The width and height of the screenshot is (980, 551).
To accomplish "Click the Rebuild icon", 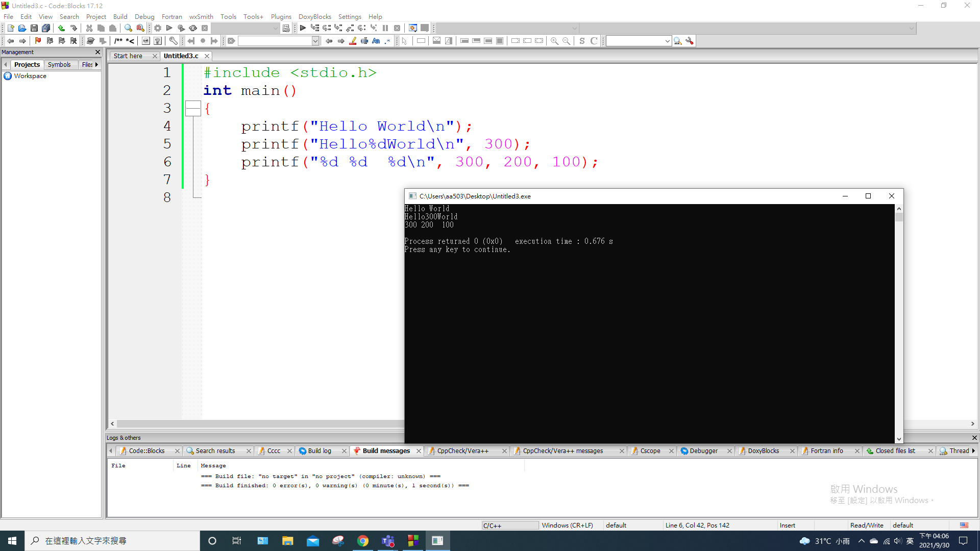I will tap(193, 28).
